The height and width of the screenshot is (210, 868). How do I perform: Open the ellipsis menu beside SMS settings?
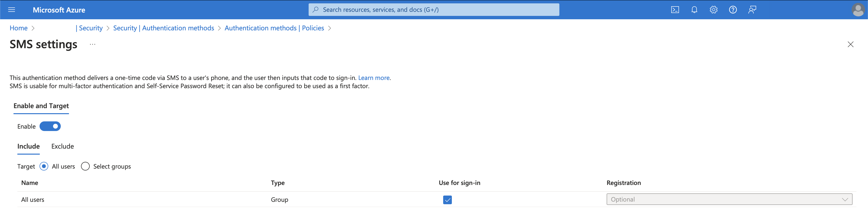coord(93,44)
